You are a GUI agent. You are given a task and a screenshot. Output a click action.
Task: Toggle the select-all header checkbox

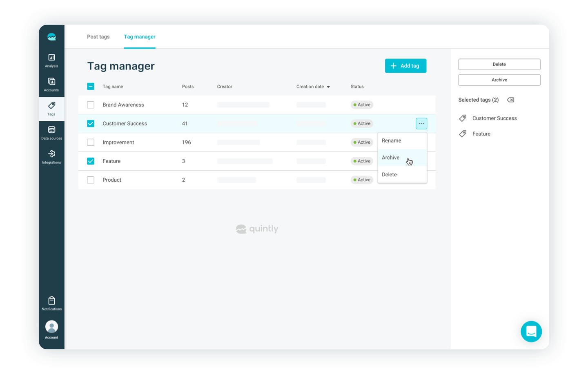click(91, 87)
